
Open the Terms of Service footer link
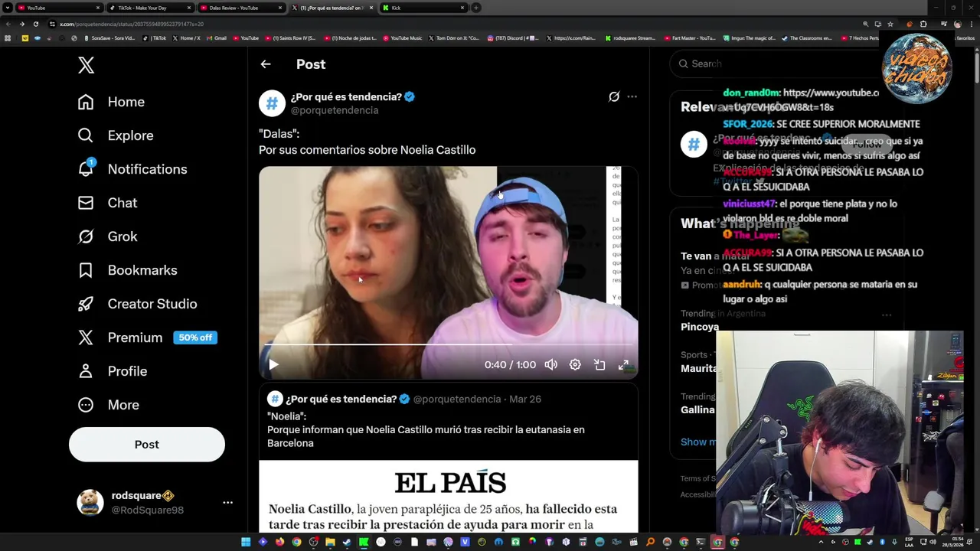[x=697, y=479]
